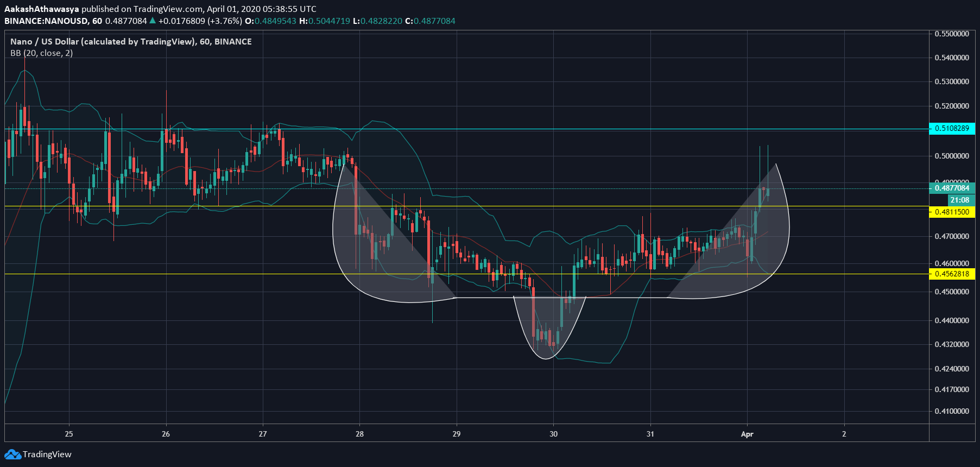Click the low price value 0.4828220
The width and height of the screenshot is (980, 467).
pos(381,21)
